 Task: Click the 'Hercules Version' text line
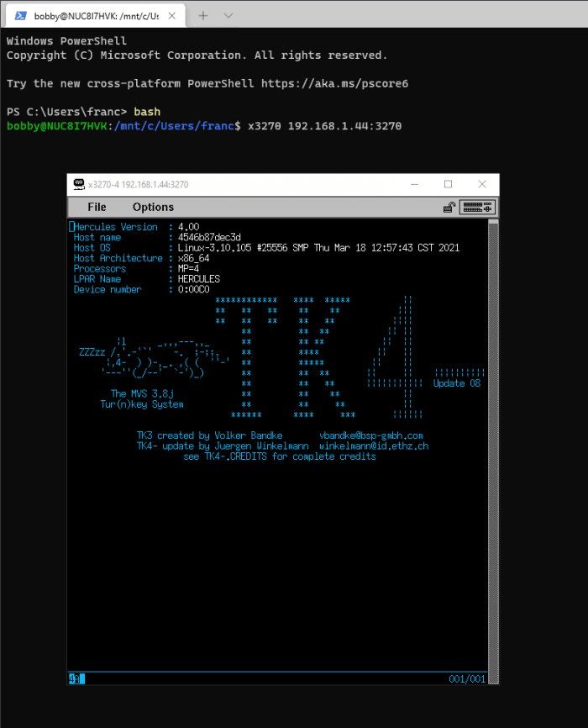(116, 227)
